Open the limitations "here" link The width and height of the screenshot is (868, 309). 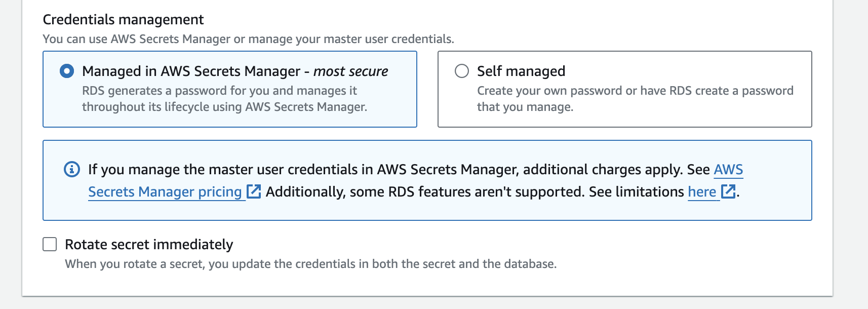(701, 192)
